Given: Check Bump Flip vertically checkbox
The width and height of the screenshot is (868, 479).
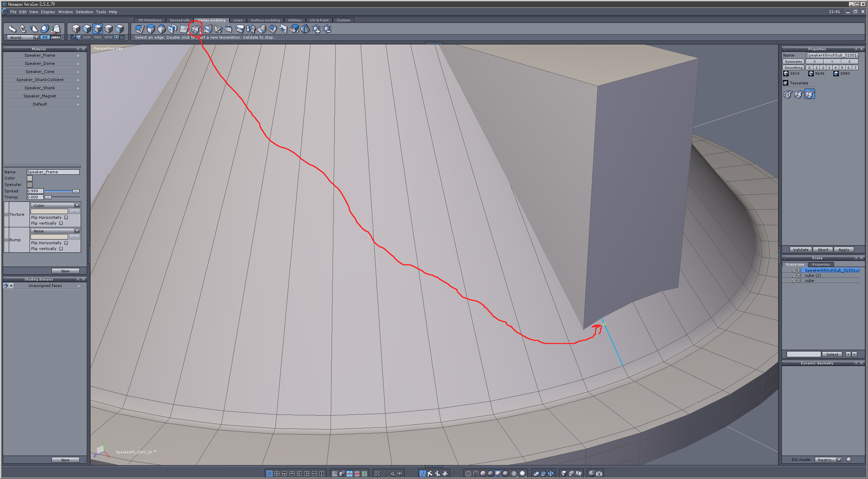Looking at the screenshot, I should [61, 249].
